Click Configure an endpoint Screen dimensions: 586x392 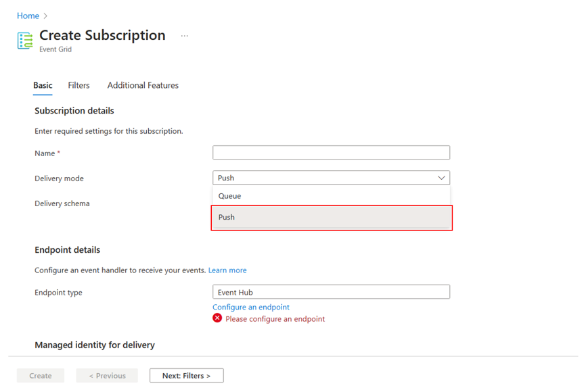tap(251, 306)
